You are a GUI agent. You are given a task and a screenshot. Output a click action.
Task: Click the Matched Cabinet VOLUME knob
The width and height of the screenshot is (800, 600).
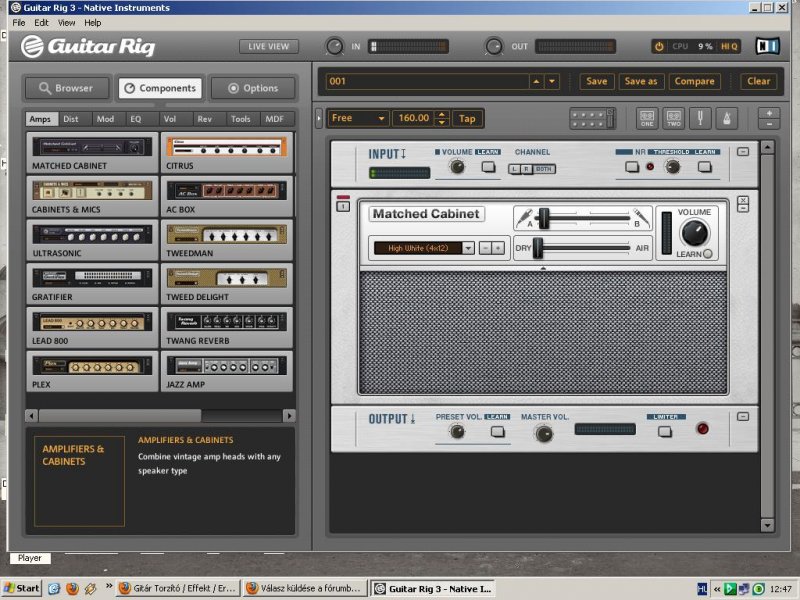point(694,233)
